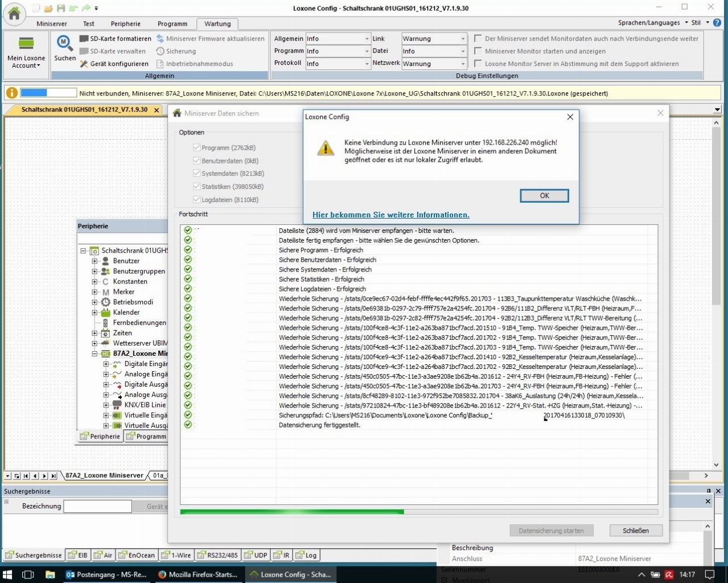The width and height of the screenshot is (728, 583).
Task: Click Datensicherung starten button
Action: (551, 531)
